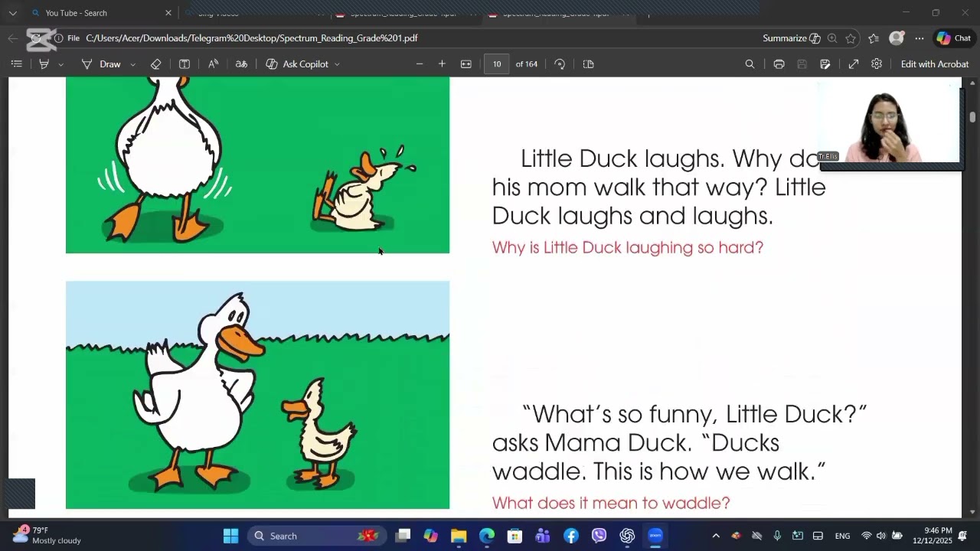
Task: Open Task View on taskbar
Action: pos(403,536)
